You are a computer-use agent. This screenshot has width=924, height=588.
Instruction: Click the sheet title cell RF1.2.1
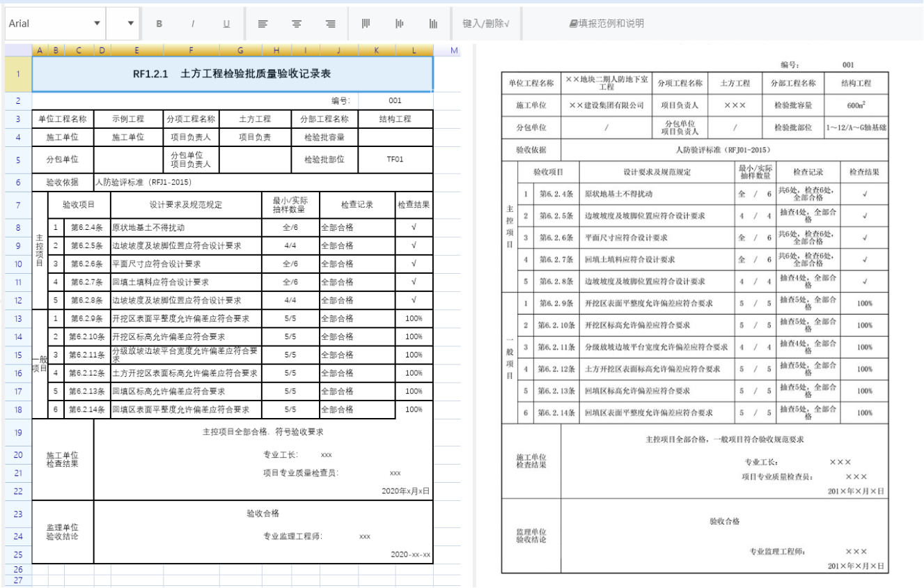(233, 74)
